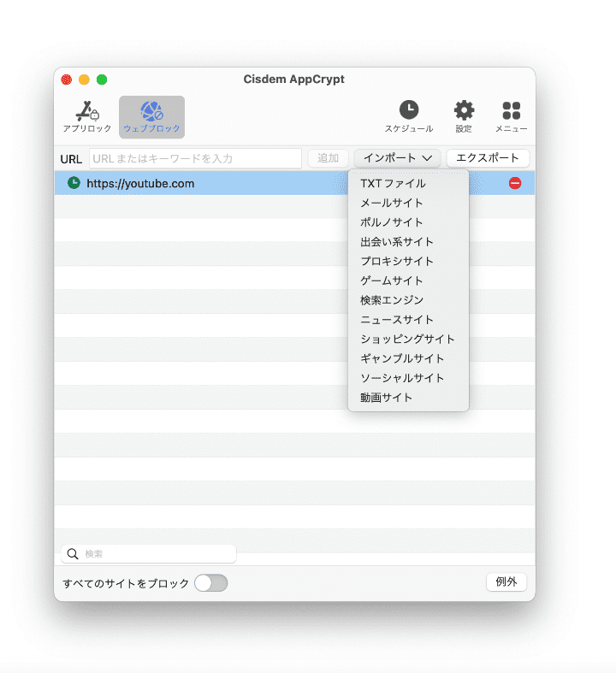Viewport: 616px width, 673px height.
Task: Select the Web Block tab icon
Action: pos(151,111)
